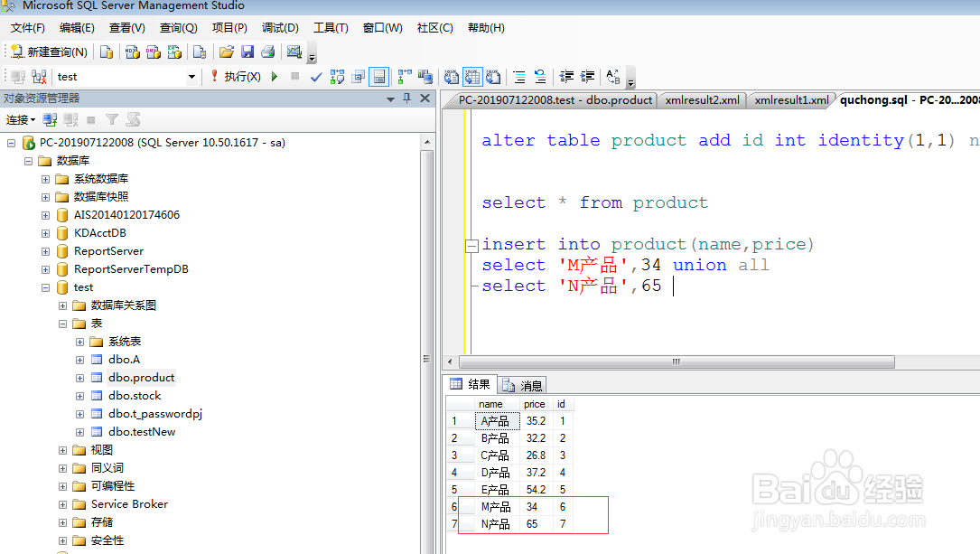Click the Increase Indent icon
Viewport: 980px width, 554px height.
click(x=587, y=77)
